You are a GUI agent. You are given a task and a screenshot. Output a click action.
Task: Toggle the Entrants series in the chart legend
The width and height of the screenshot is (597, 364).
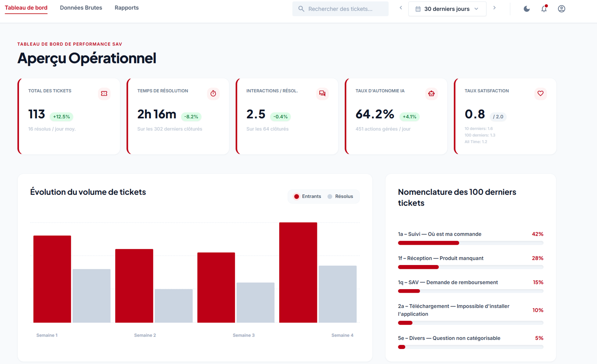[x=308, y=196]
